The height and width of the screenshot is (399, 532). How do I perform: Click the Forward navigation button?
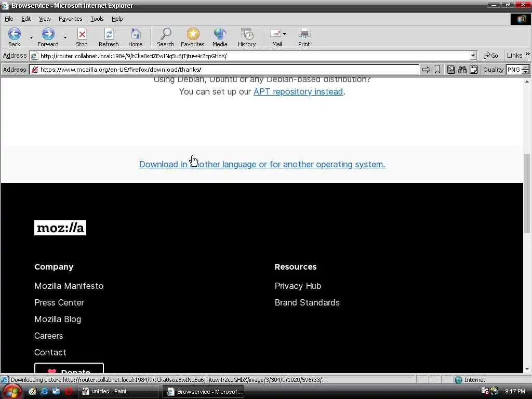[x=48, y=37]
